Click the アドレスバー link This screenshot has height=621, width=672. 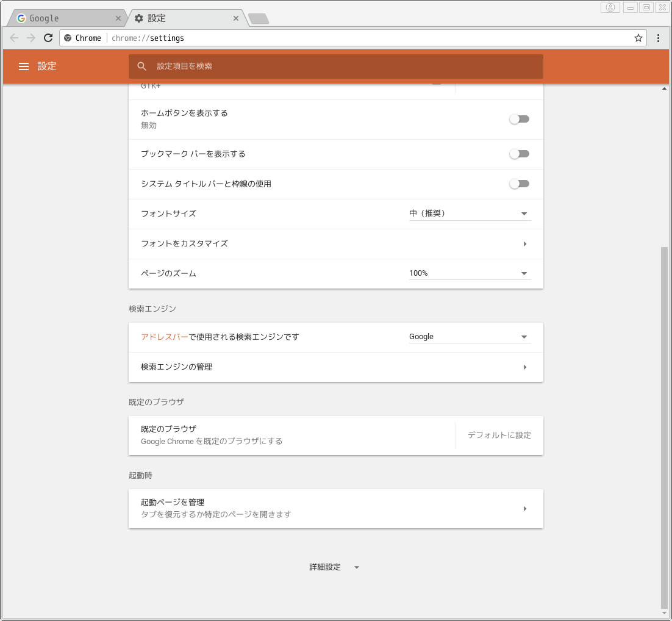click(x=165, y=337)
